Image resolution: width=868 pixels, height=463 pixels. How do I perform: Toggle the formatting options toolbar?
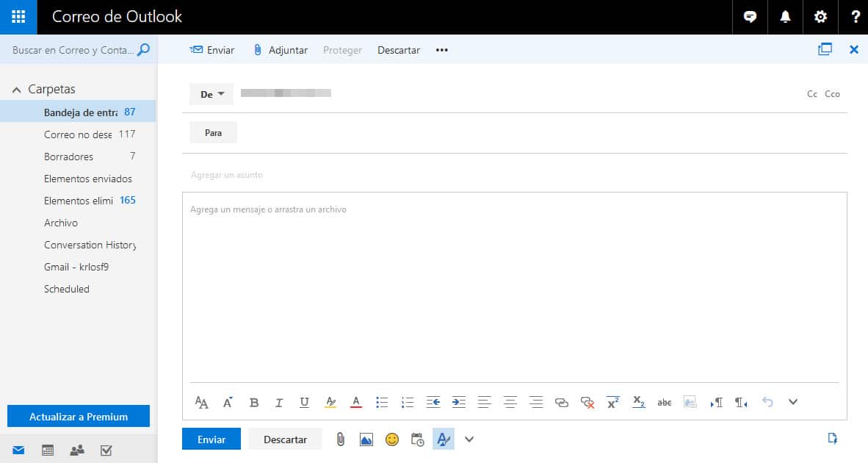pyautogui.click(x=444, y=439)
